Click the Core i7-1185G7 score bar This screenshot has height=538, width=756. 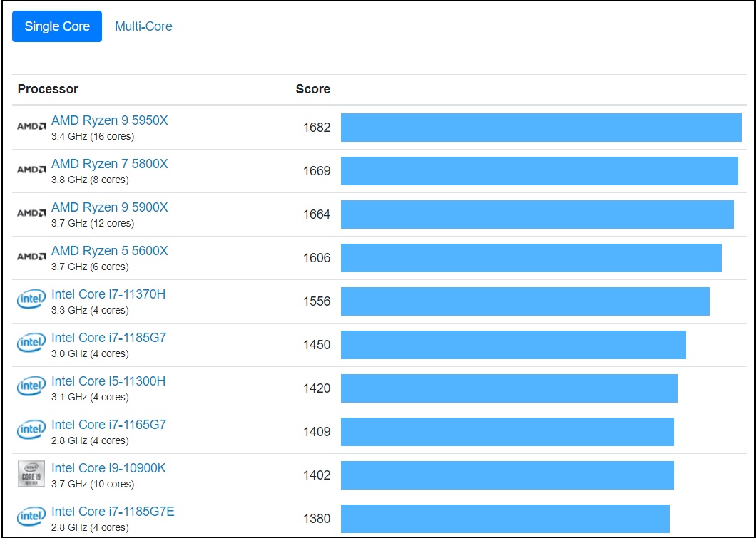tap(514, 345)
